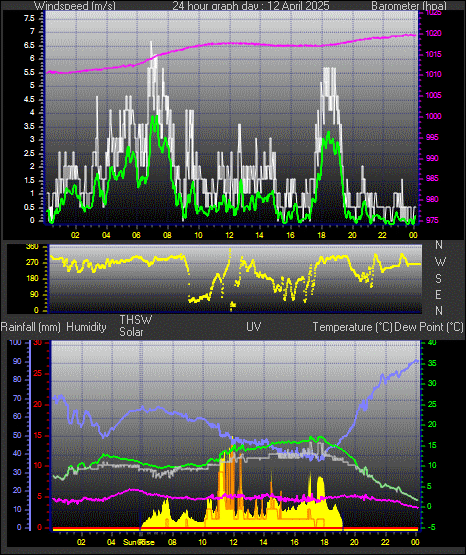The image size is (466, 555).
Task: Click the '50' humidity axis value
Action: point(17,435)
